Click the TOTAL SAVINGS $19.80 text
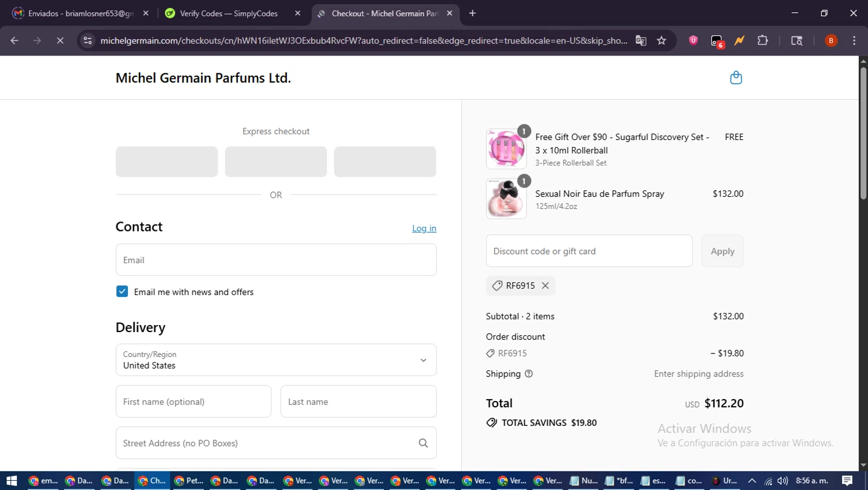This screenshot has width=868, height=490. point(549,423)
